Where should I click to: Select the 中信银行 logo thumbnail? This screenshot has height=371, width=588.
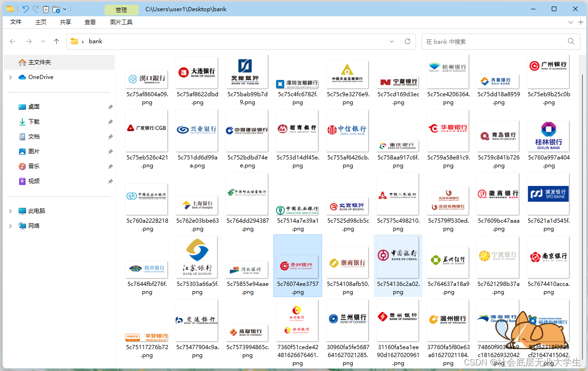click(348, 131)
